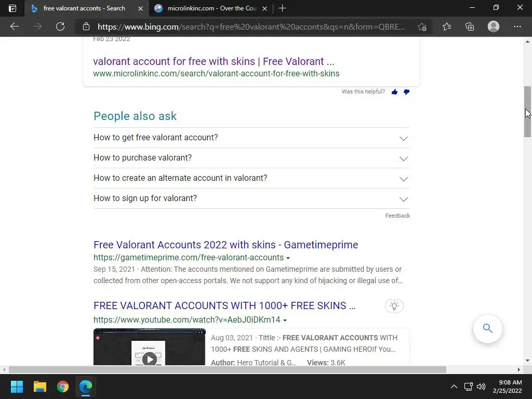Click the browser Forward arrow
Screen dimensions: 532x399
point(37,26)
